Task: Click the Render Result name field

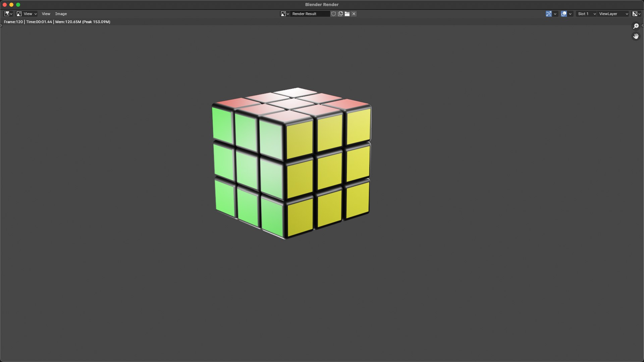Action: point(310,14)
